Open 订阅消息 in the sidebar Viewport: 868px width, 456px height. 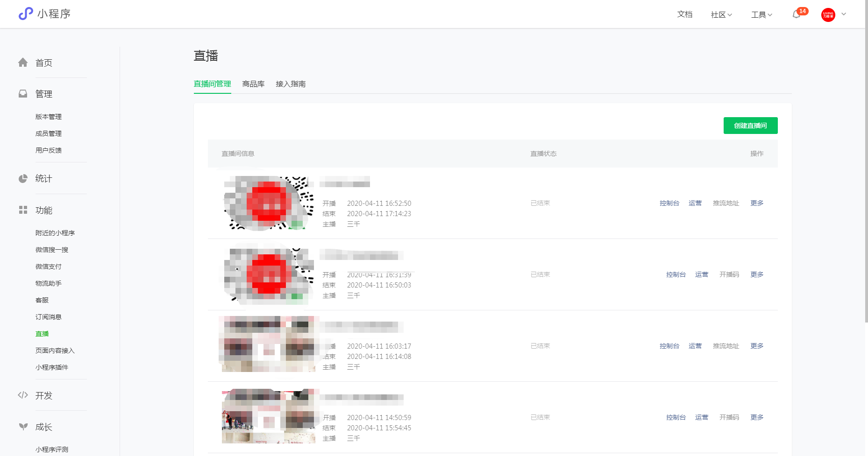(x=49, y=317)
